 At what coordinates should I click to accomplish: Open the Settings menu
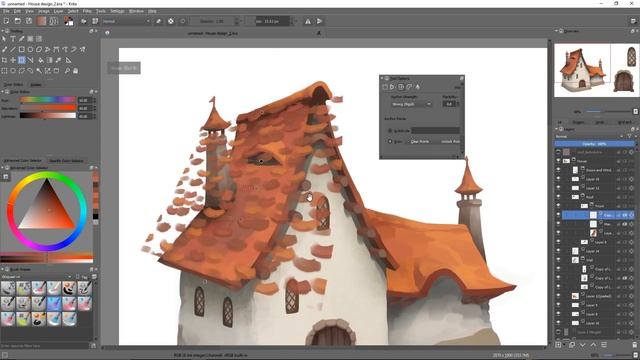117,11
